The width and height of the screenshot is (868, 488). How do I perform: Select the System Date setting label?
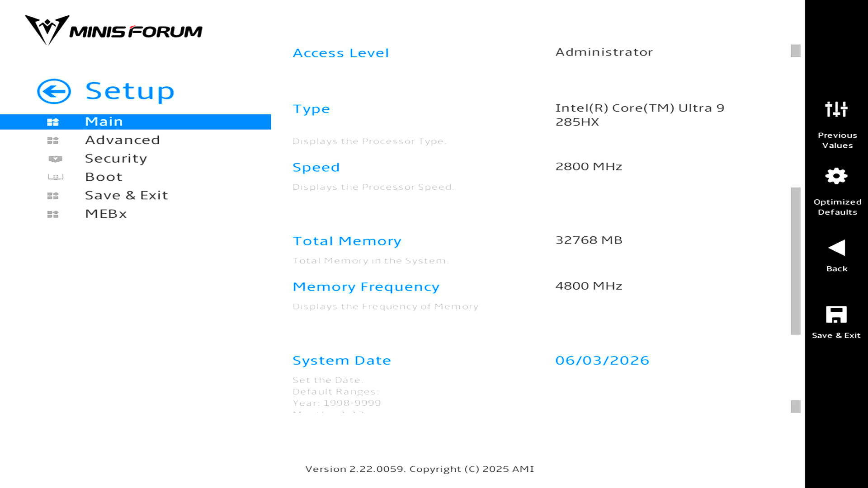tap(342, 360)
